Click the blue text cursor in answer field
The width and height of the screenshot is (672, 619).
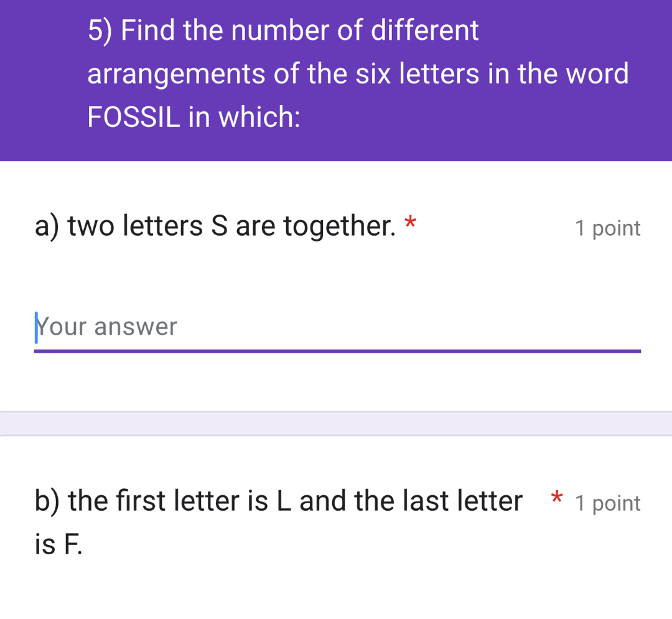tap(37, 327)
